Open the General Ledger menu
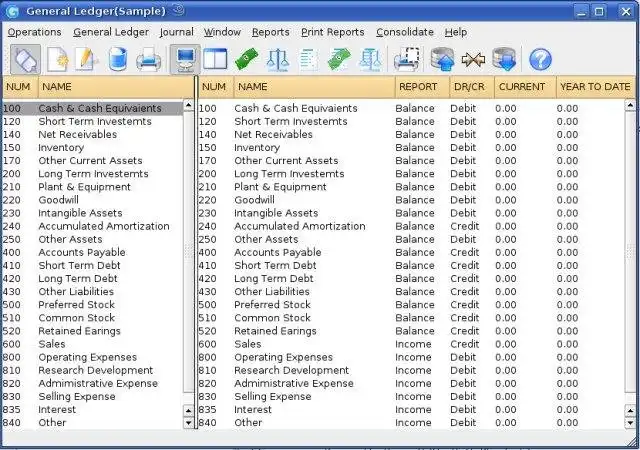 [111, 32]
